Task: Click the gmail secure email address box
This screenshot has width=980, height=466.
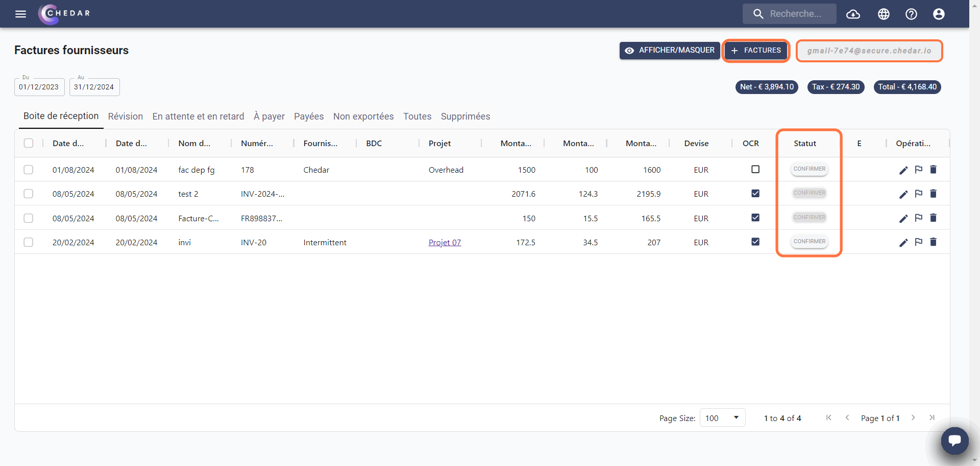Action: tap(869, 51)
